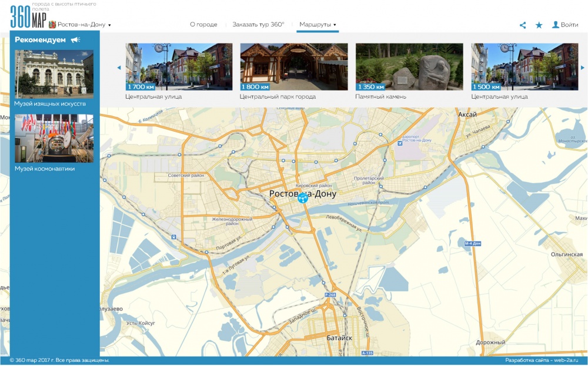
Task: Click the Rostov city coat of arms icon
Action: 52,25
